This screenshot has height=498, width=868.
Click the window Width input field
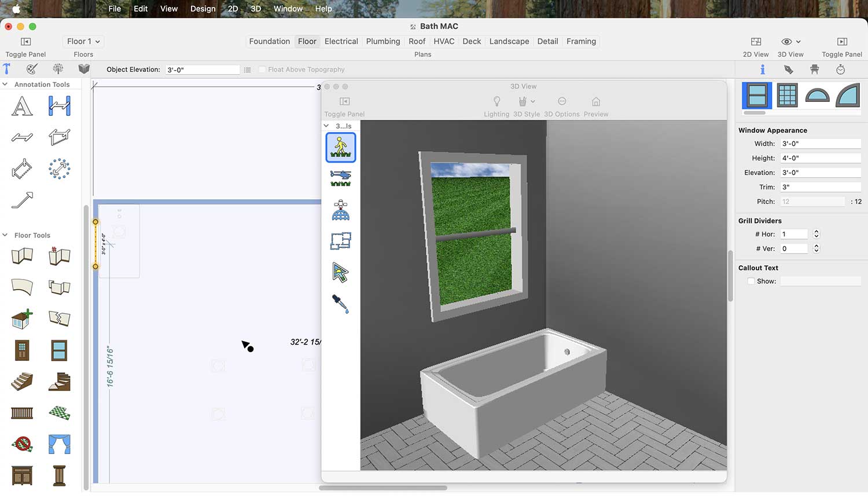(x=820, y=144)
